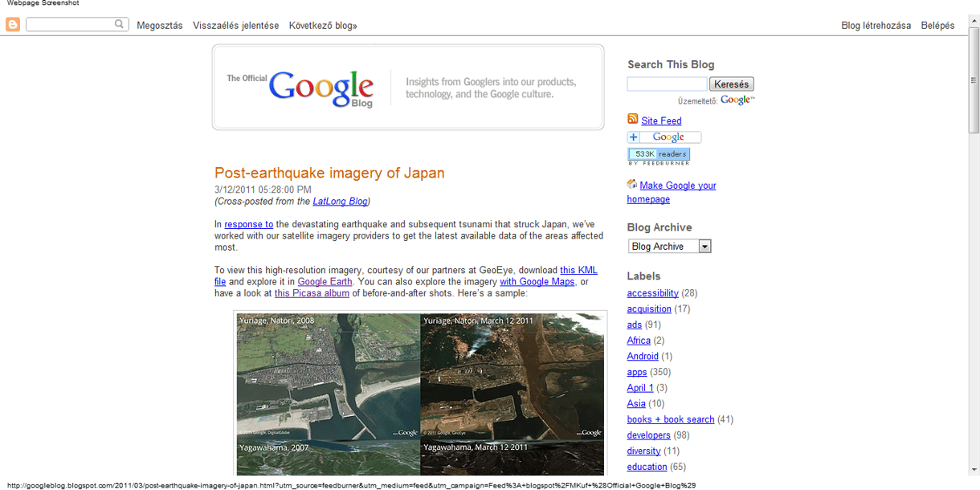Select the Africa label
980x490 pixels.
pos(639,341)
